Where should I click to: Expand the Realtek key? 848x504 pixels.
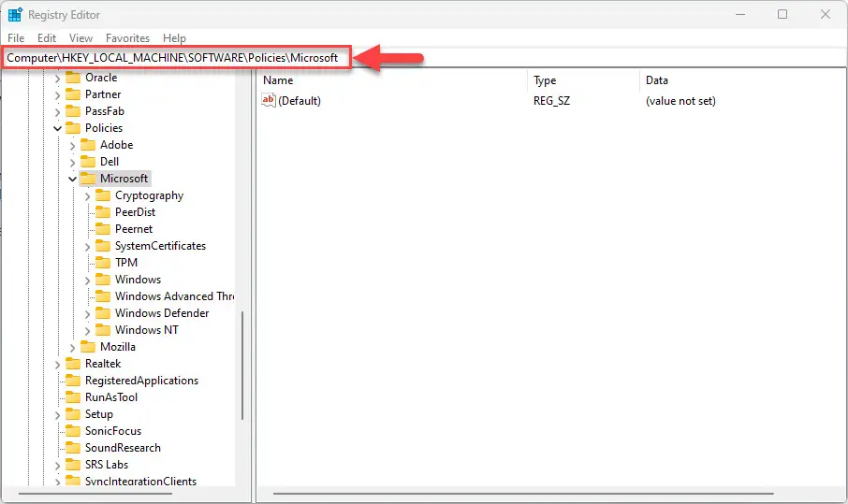tap(57, 364)
